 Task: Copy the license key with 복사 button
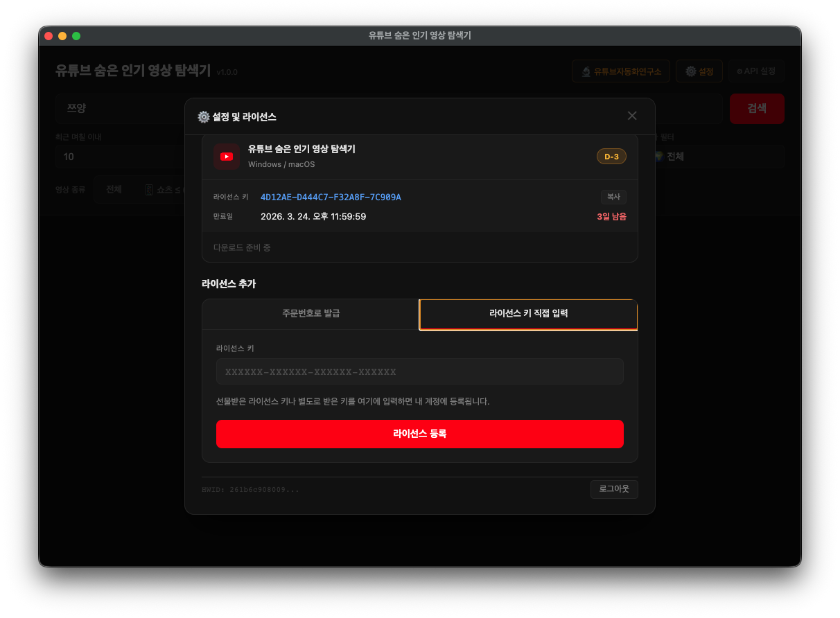(x=613, y=197)
